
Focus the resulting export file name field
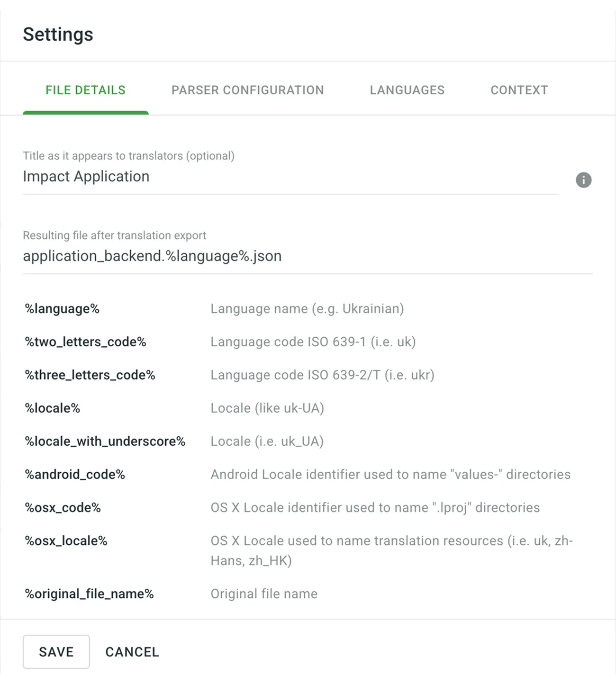307,256
